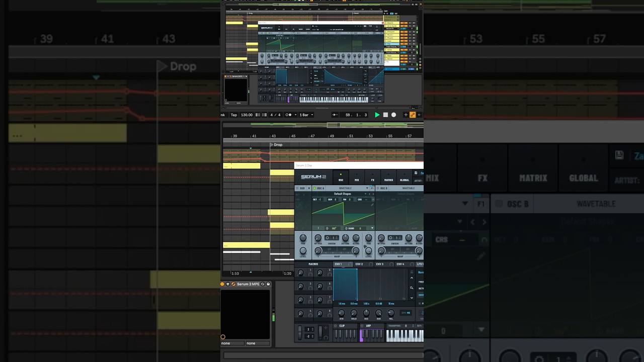Click the envelope REL knob
The height and width of the screenshot is (362, 644).
point(391,313)
